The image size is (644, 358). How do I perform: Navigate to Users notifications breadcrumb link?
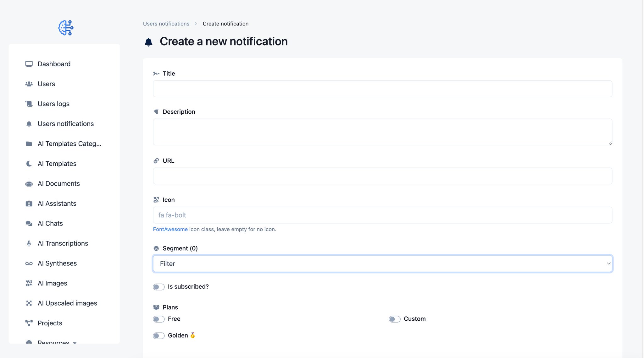166,24
